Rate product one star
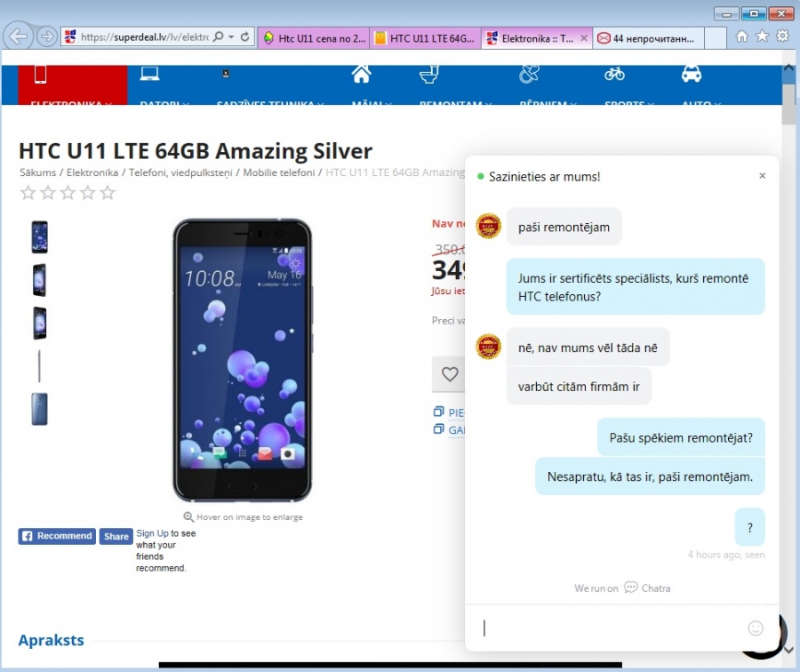Viewport: 800px width, 672px height. point(28,193)
